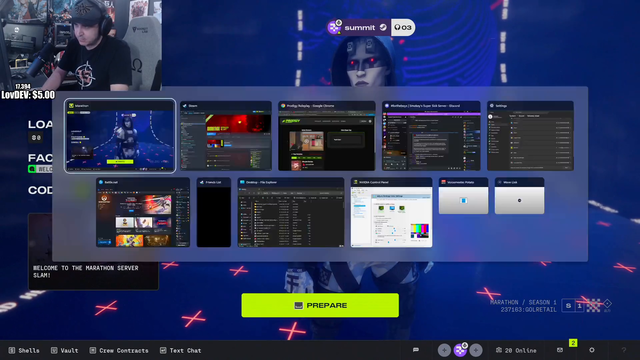Viewport: 640px width, 360px height.
Task: Click the green PREPARE button
Action: point(320,305)
